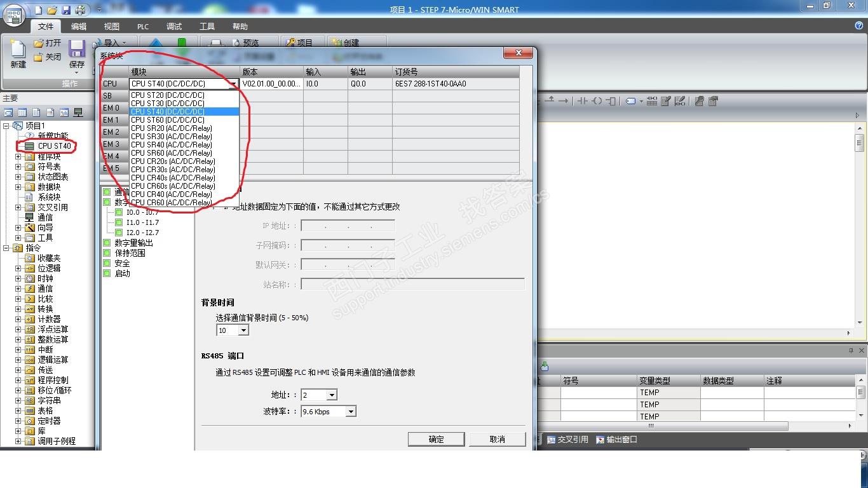Switch to the 文件 ribbon tab
Screen dimensions: 868x488
46,27
